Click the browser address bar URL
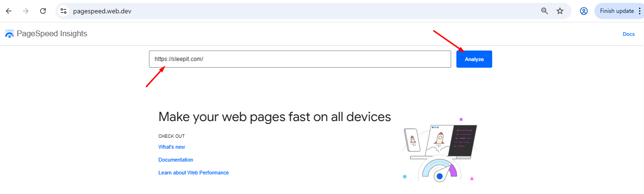The height and width of the screenshot is (194, 644). point(102,11)
